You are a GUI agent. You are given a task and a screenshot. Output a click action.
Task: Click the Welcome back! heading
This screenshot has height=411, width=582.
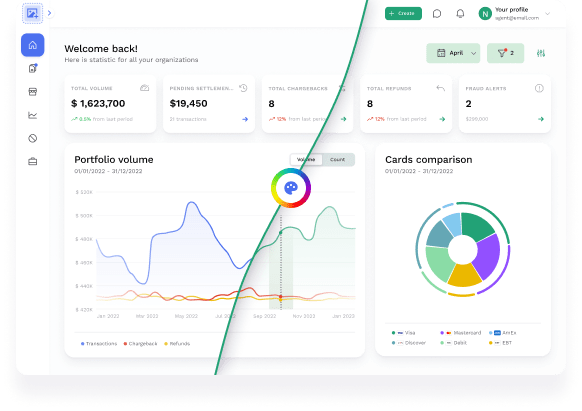tap(101, 49)
